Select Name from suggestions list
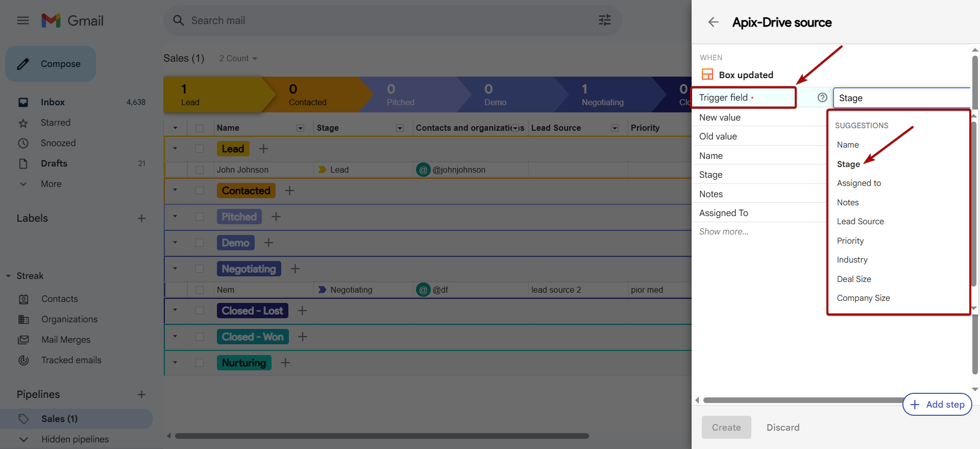The height and width of the screenshot is (449, 980). 848,145
